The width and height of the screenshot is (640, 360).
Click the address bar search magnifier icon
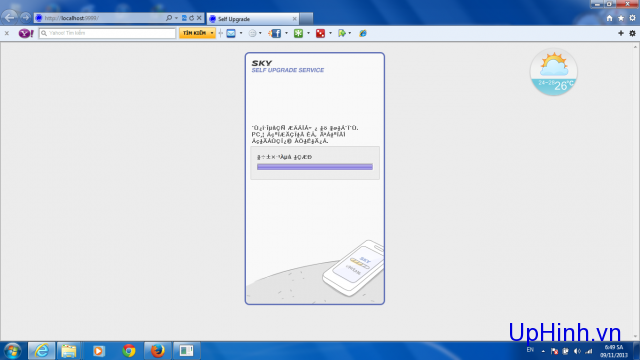click(x=169, y=18)
